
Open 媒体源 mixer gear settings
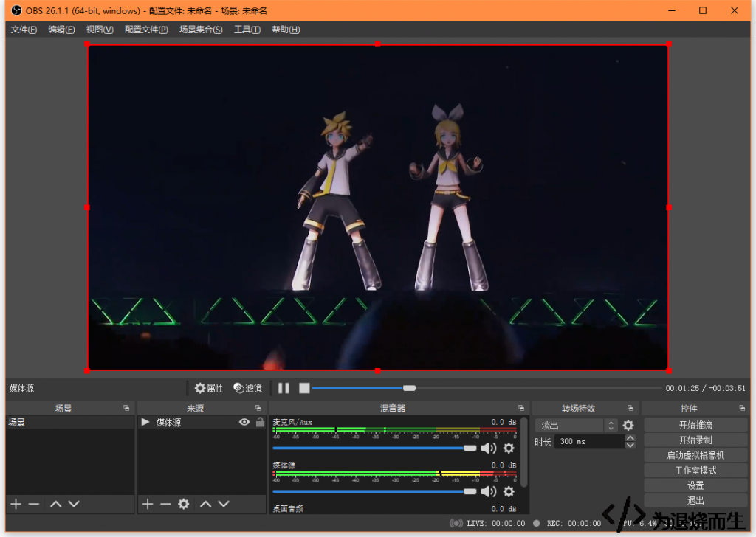(x=509, y=492)
